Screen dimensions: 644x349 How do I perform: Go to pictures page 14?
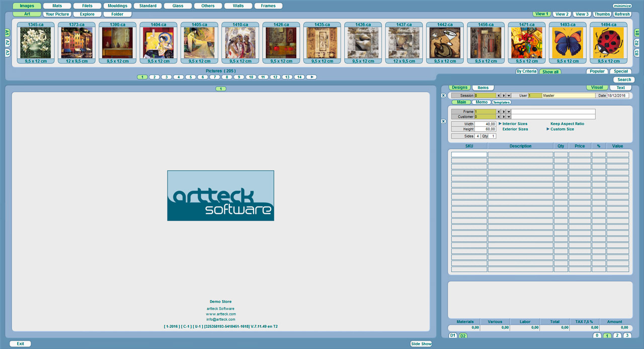pyautogui.click(x=299, y=77)
